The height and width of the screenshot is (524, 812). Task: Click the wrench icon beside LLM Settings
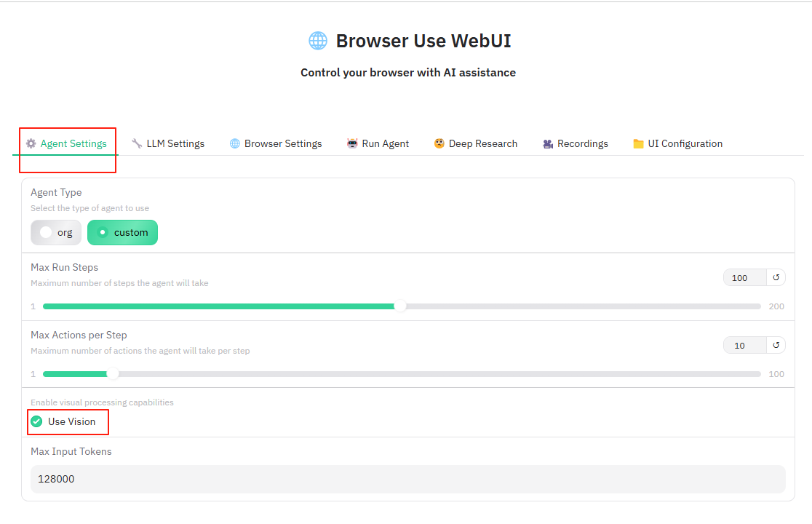(x=137, y=143)
